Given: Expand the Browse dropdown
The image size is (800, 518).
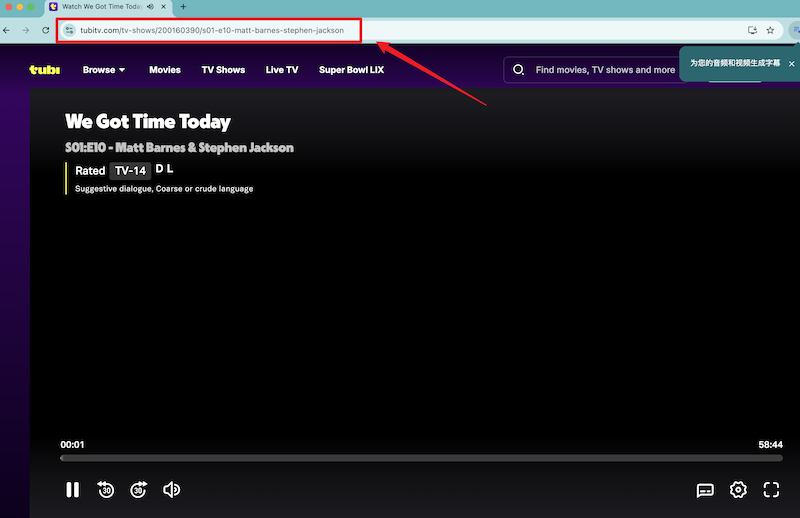Looking at the screenshot, I should (104, 70).
